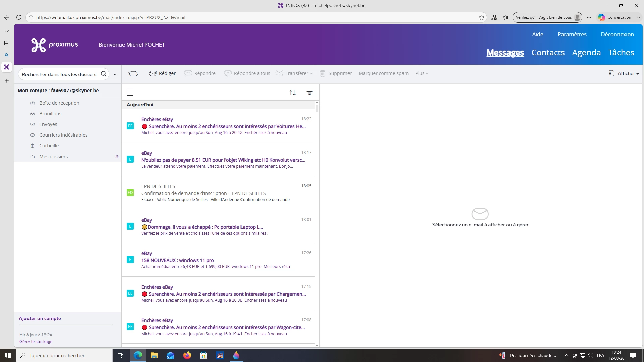Click the add folder icon beside Mes dossiers

pos(116,157)
